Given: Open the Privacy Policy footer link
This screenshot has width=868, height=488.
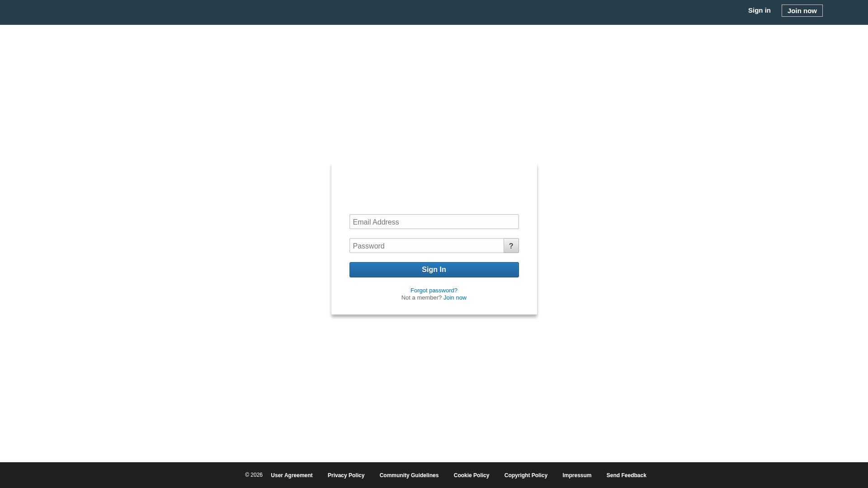Looking at the screenshot, I should [x=346, y=475].
